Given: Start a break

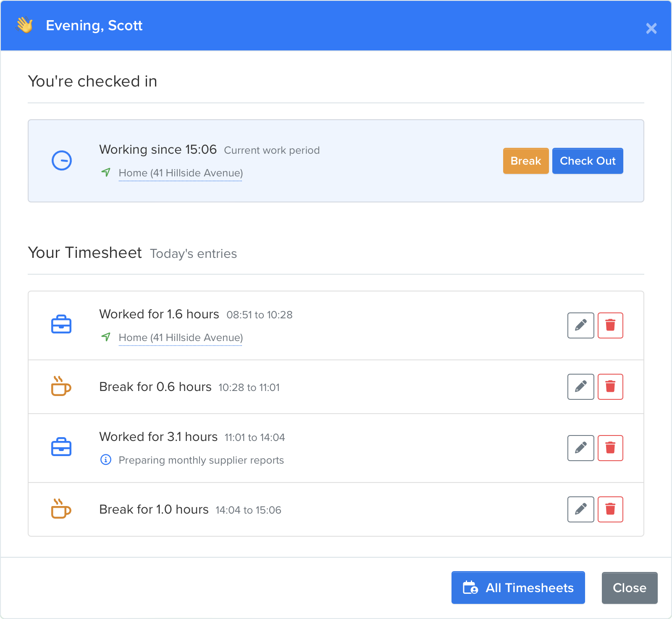Looking at the screenshot, I should 525,160.
